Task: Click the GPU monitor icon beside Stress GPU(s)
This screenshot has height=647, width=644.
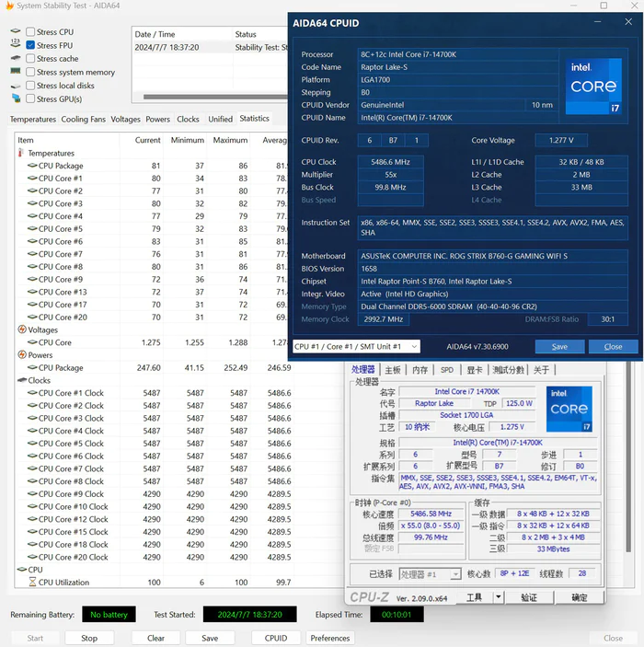Action: tap(16, 98)
